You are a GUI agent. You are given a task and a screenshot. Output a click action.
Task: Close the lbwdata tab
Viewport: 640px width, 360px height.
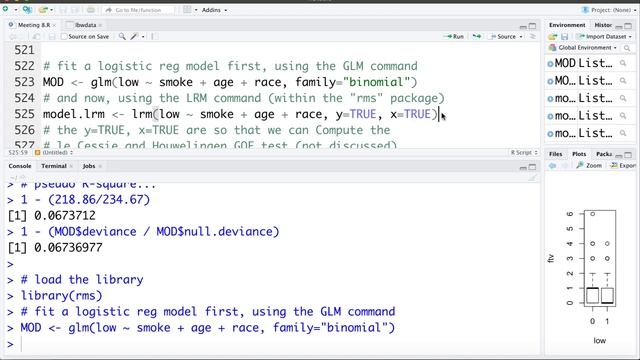[100, 25]
